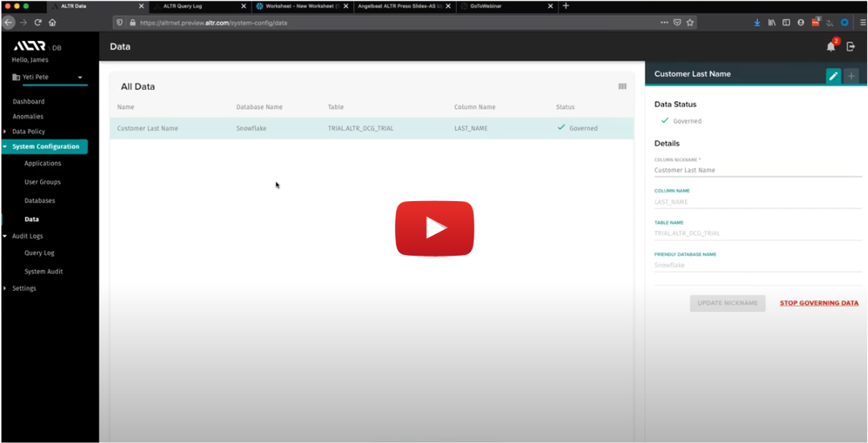Click the blue circle extension icon

(844, 23)
